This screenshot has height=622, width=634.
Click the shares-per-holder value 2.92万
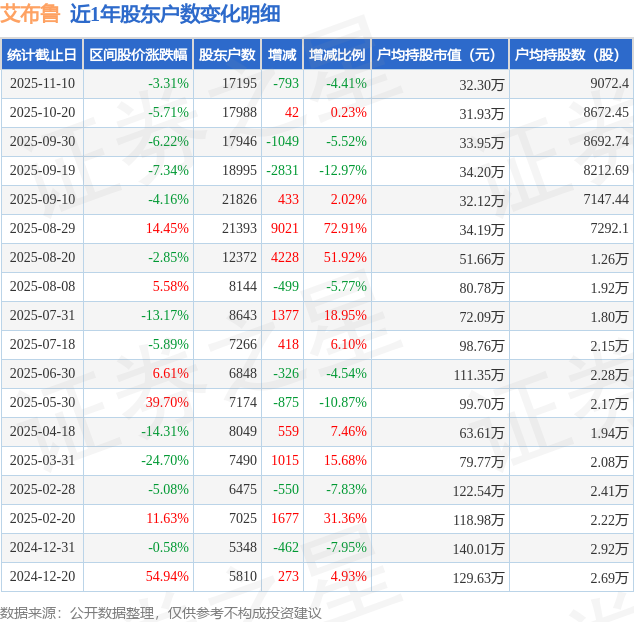click(610, 549)
